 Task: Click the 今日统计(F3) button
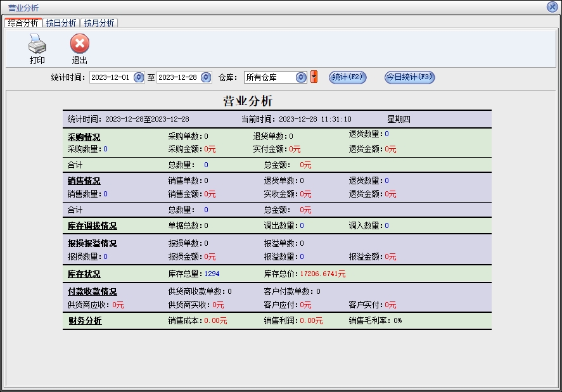click(409, 77)
